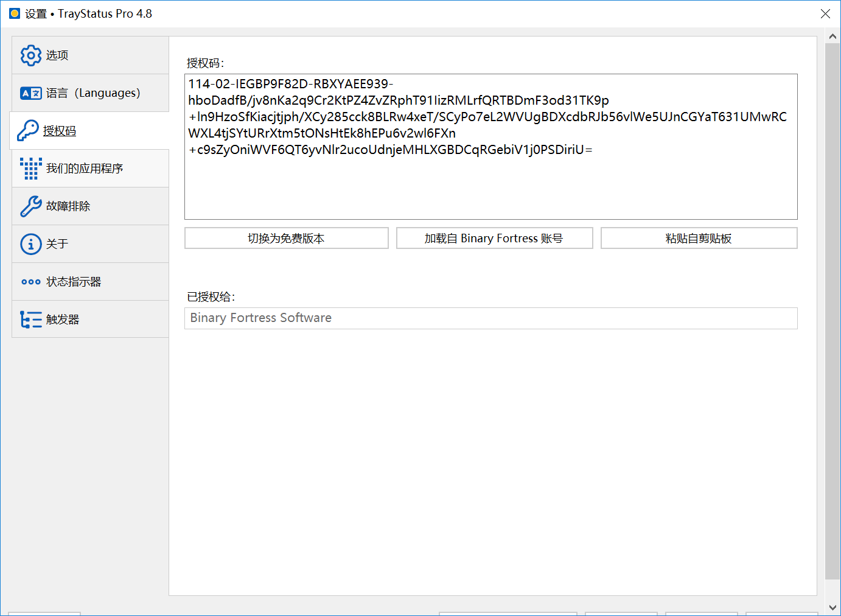
Task: Open the 我们的应用程序 tab label
Action: 85,169
